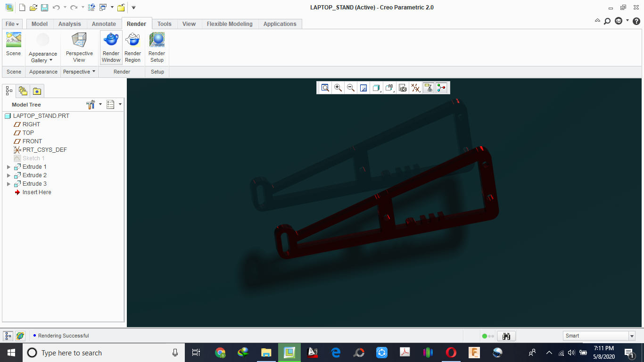Image resolution: width=644 pixels, height=362 pixels.
Task: Switch to the Flexible Modeling tab
Action: (x=230, y=24)
